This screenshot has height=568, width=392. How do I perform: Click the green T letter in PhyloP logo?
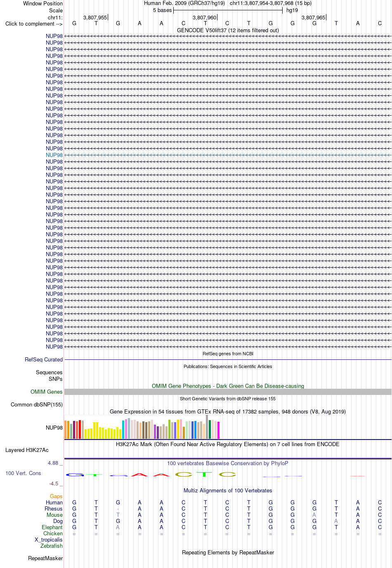(205, 474)
